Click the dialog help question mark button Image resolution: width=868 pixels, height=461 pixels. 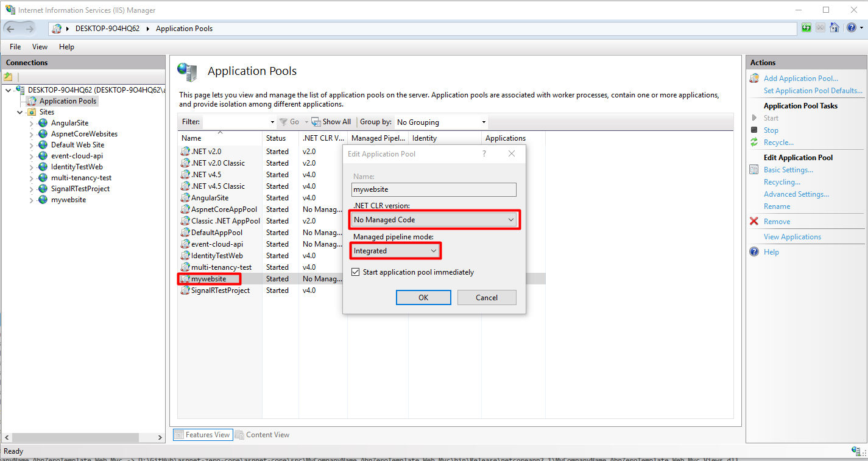click(485, 154)
